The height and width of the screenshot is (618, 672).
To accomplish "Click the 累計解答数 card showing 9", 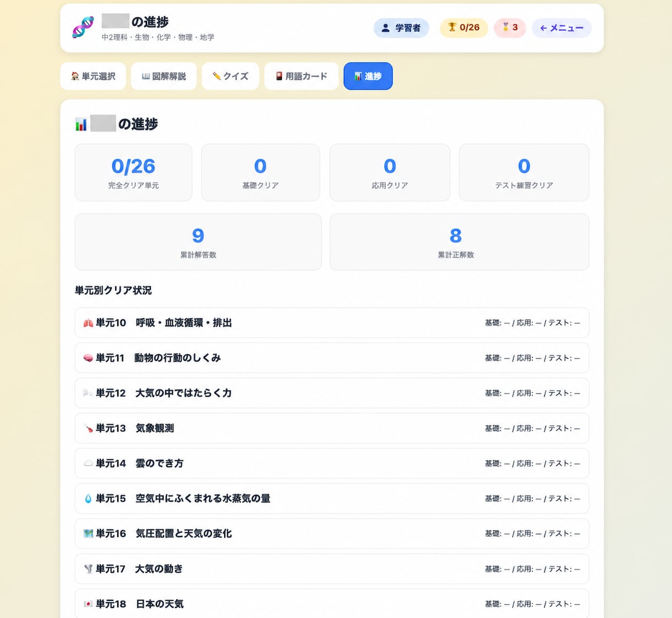I will [x=198, y=242].
